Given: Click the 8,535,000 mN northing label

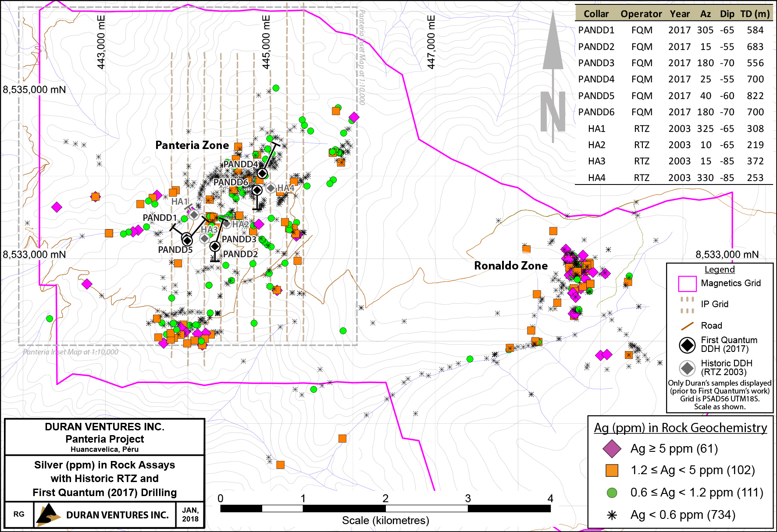Looking at the screenshot, I should pyautogui.click(x=34, y=90).
